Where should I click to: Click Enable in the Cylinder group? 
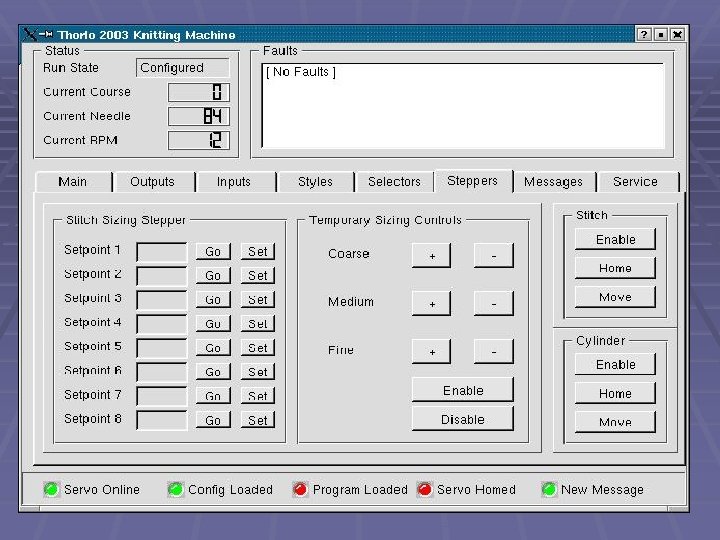click(615, 365)
